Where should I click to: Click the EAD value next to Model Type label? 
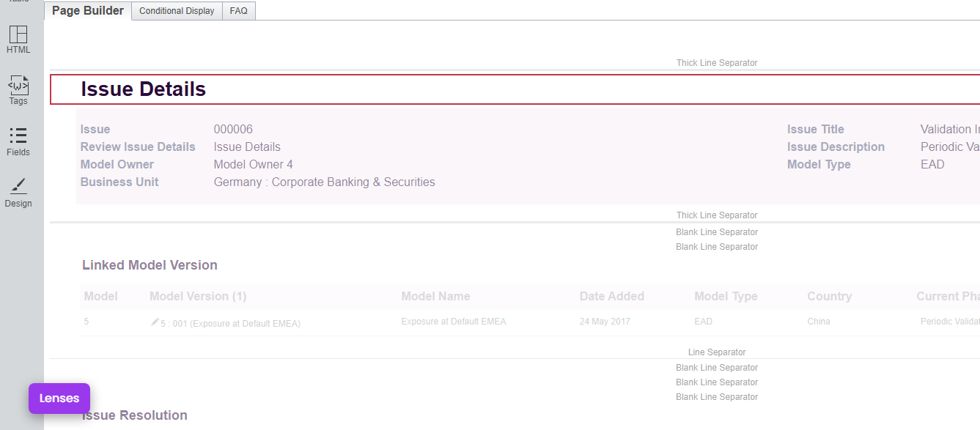[932, 165]
